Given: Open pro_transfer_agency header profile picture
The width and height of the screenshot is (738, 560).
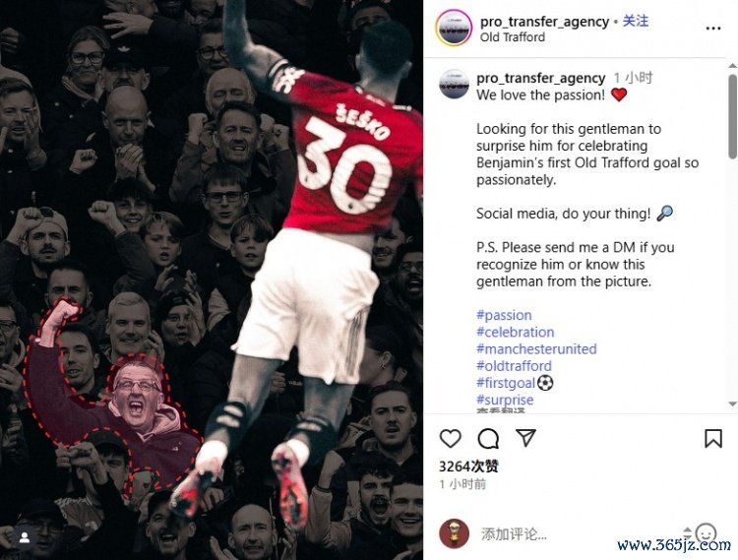Looking at the screenshot, I should (454, 29).
